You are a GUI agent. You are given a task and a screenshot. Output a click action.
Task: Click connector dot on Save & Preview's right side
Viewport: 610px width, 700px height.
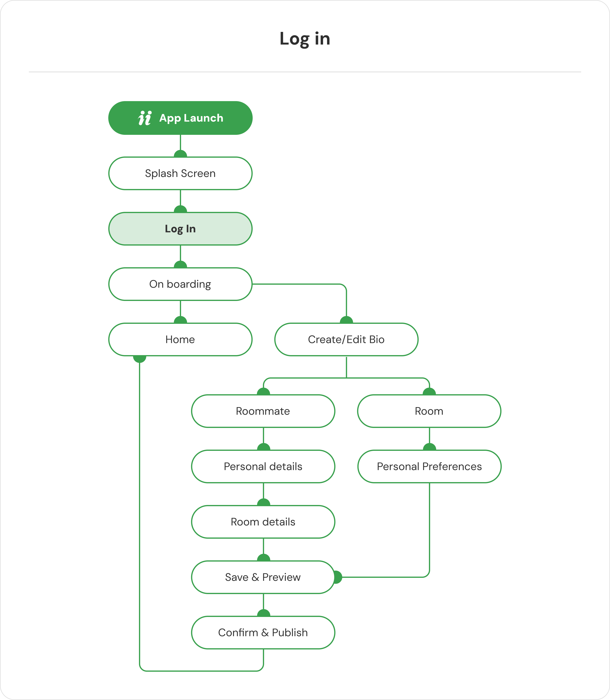pos(337,577)
